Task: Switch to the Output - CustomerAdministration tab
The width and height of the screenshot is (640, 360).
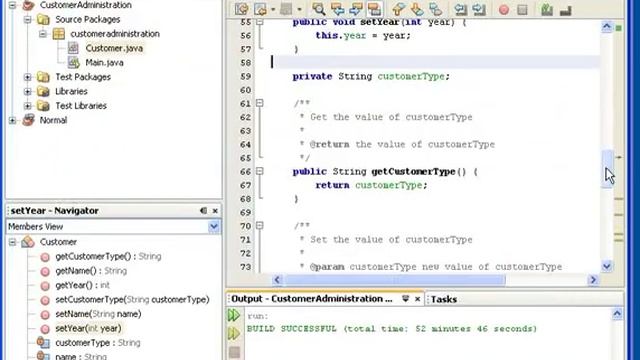Action: [x=311, y=299]
